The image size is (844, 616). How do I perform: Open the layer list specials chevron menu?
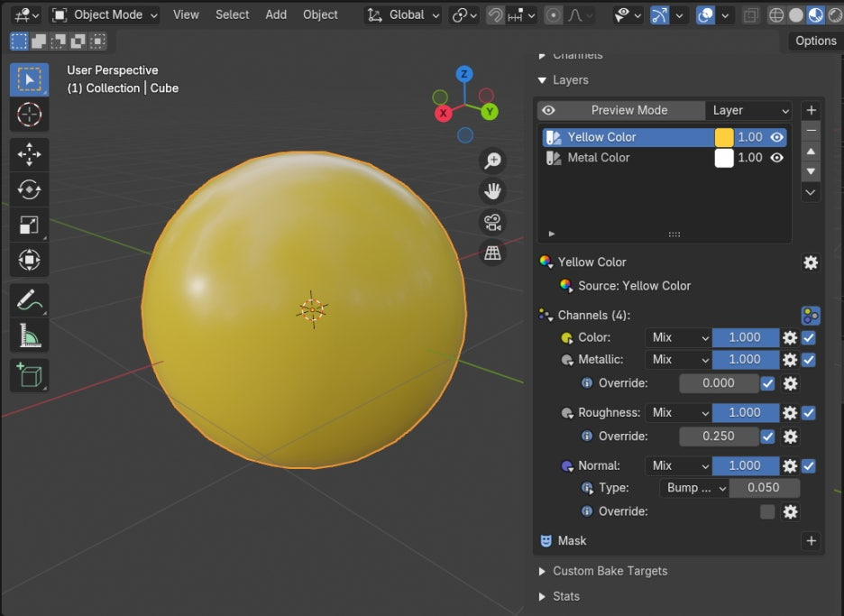[x=812, y=192]
